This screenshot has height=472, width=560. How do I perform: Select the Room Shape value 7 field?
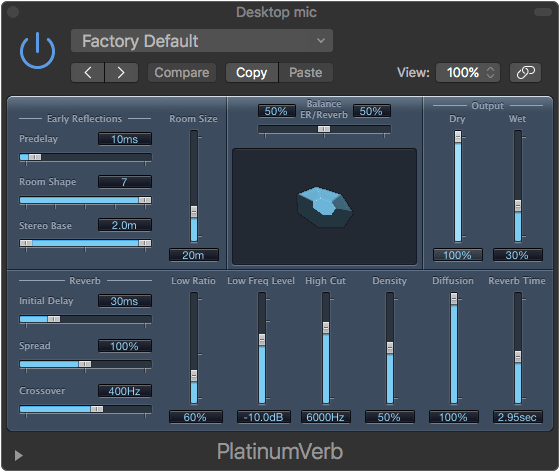(125, 182)
